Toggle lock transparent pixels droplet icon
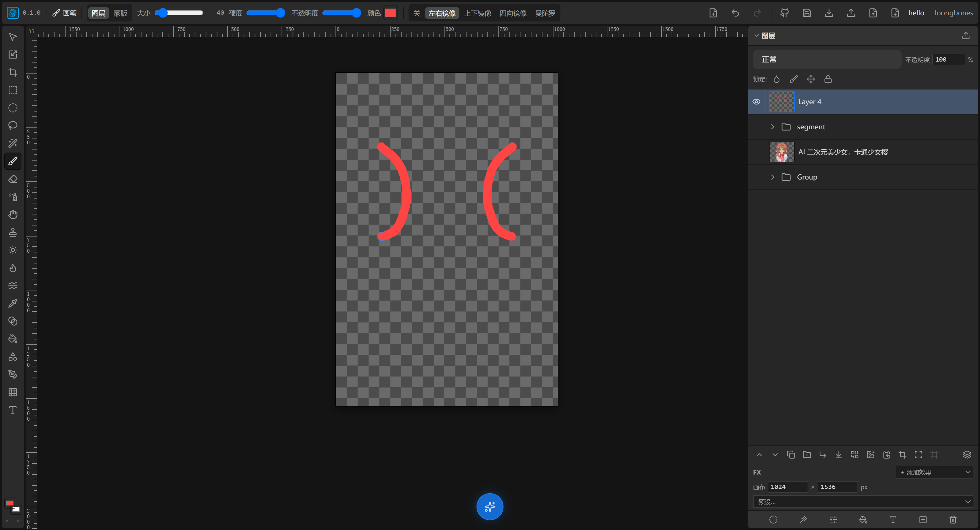The image size is (980, 530). coord(776,79)
